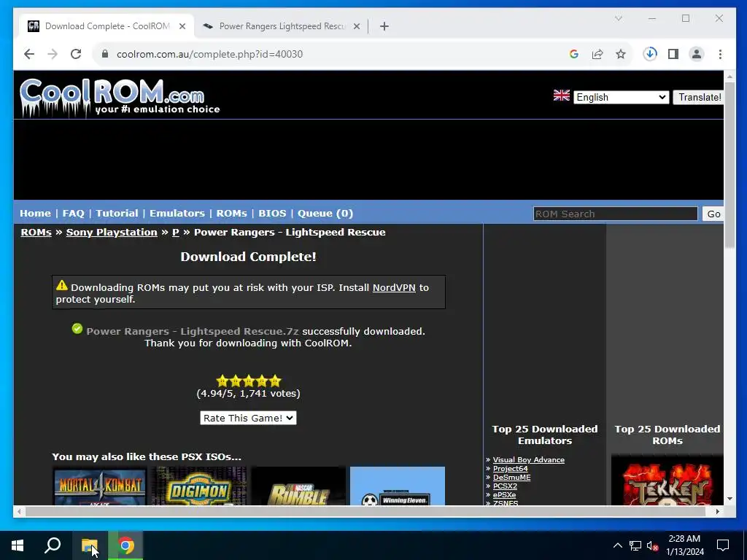
Task: Open Winning Eleven thumbnail
Action: click(x=398, y=486)
